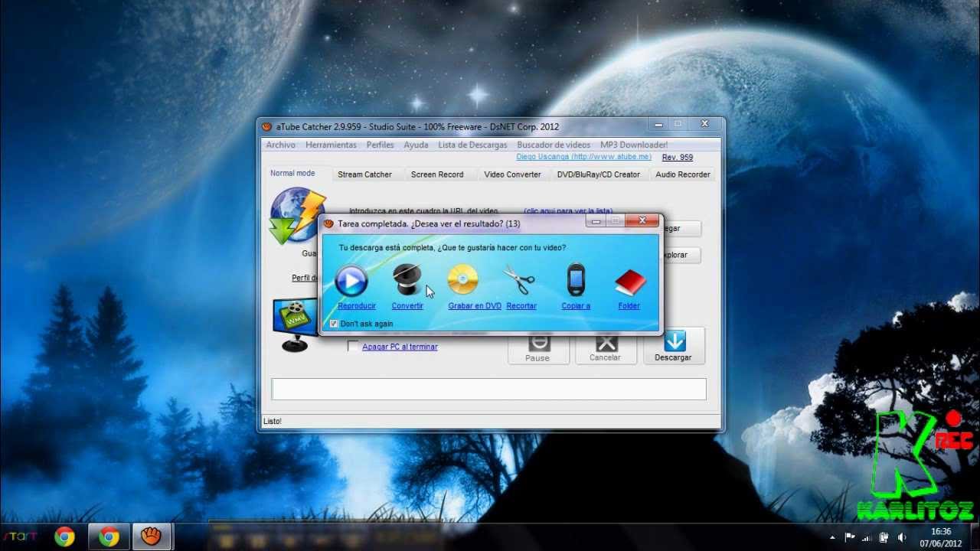Open the MP3 Downloader! menu

(634, 145)
